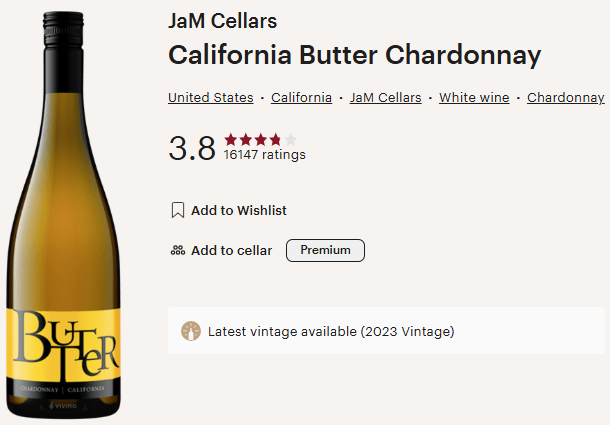This screenshot has width=610, height=425.
Task: Open the Latest vintage available (2023 Vintage) banner
Action: point(386,331)
